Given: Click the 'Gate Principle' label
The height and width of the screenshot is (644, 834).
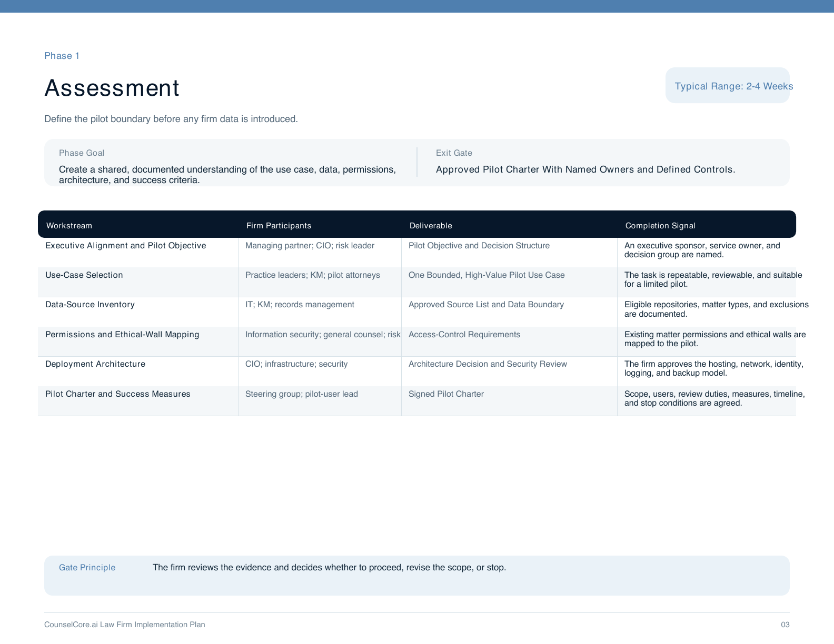Looking at the screenshot, I should [x=87, y=568].
